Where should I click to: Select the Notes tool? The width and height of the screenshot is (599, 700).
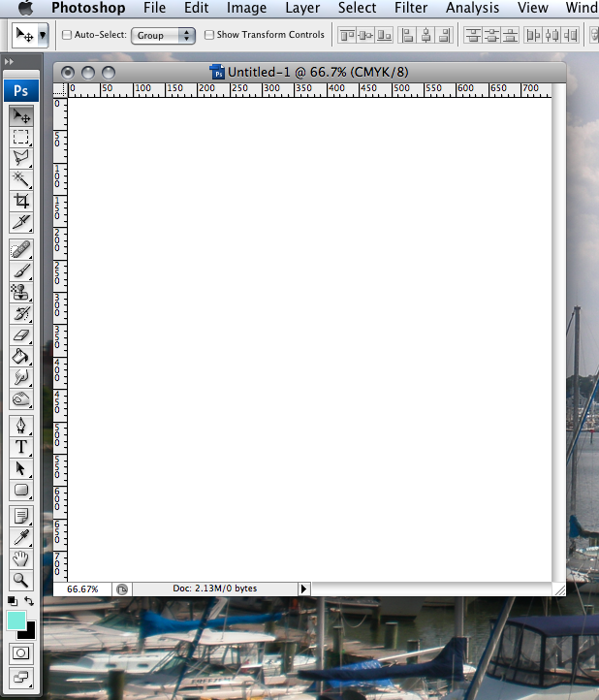click(x=21, y=517)
